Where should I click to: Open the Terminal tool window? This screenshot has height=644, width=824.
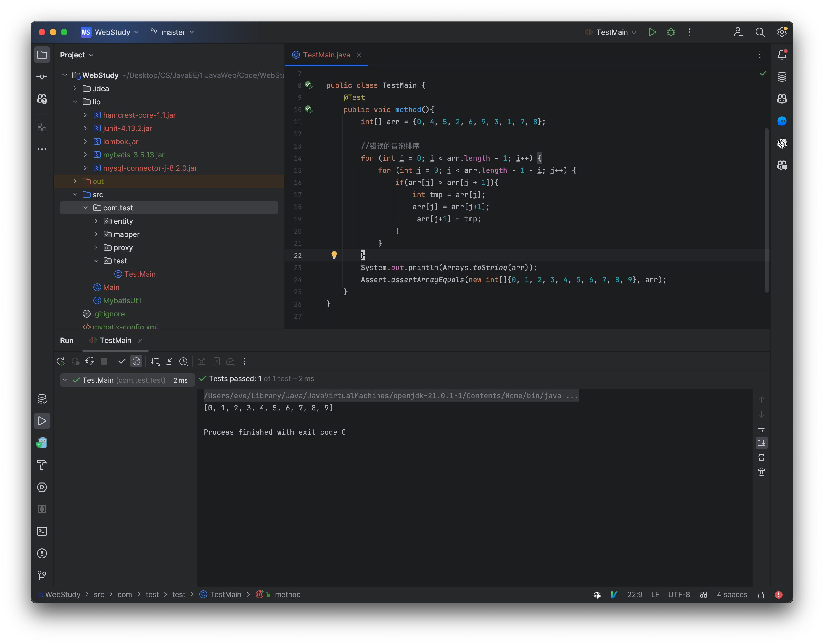[42, 531]
